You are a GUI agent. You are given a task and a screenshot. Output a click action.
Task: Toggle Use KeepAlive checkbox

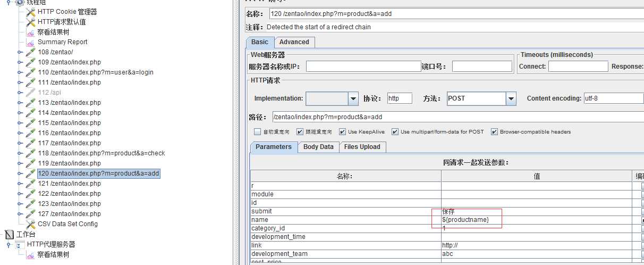[342, 132]
